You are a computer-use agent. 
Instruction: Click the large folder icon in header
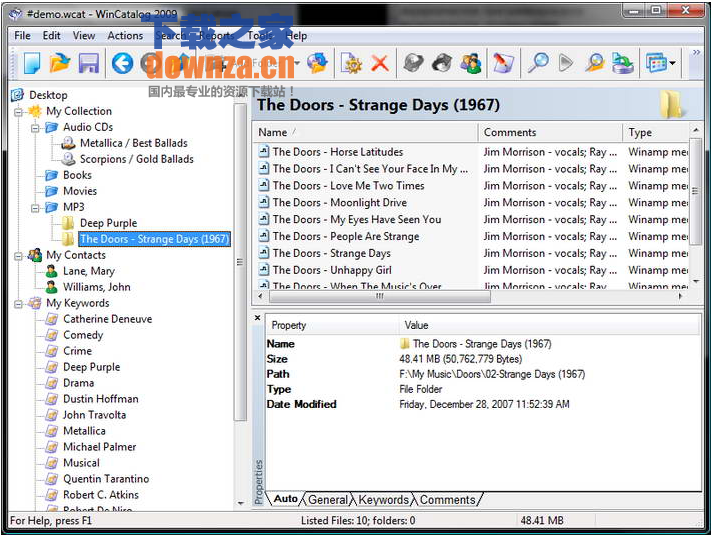coord(671,104)
